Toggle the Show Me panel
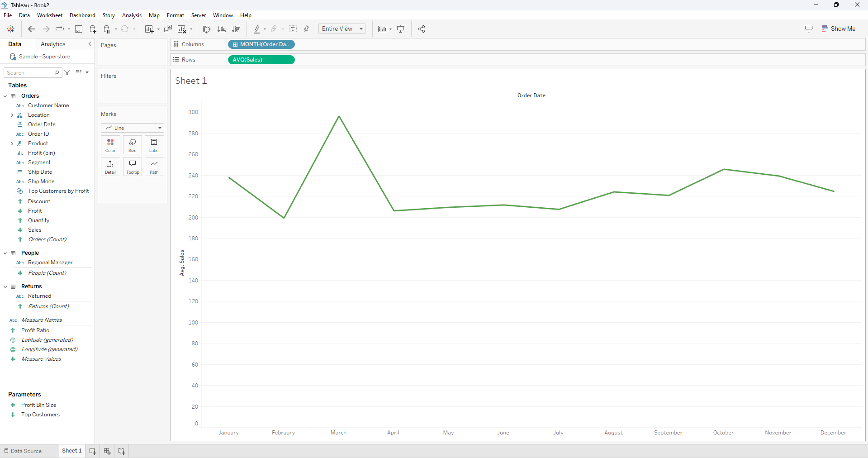Screen dimensions: 868x458 click(838, 29)
